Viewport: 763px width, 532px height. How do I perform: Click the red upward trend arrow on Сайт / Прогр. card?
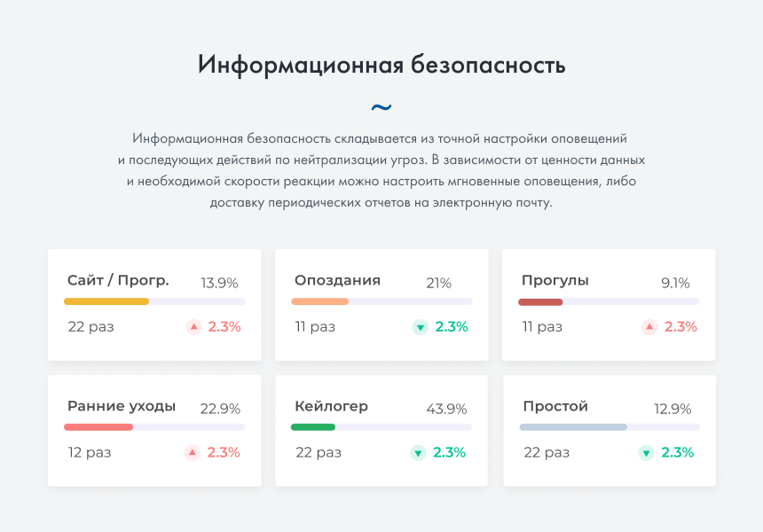[x=193, y=326]
